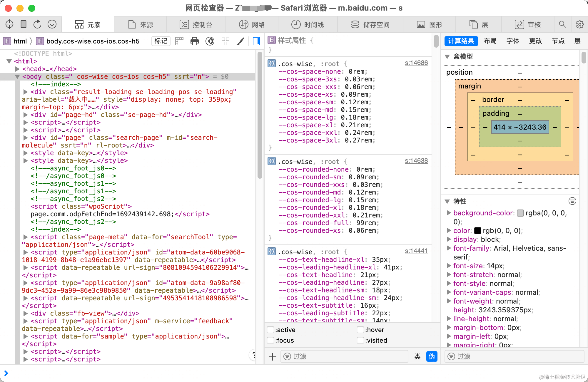
Task: Click the s:14686 stylesheet link
Action: coord(416,63)
